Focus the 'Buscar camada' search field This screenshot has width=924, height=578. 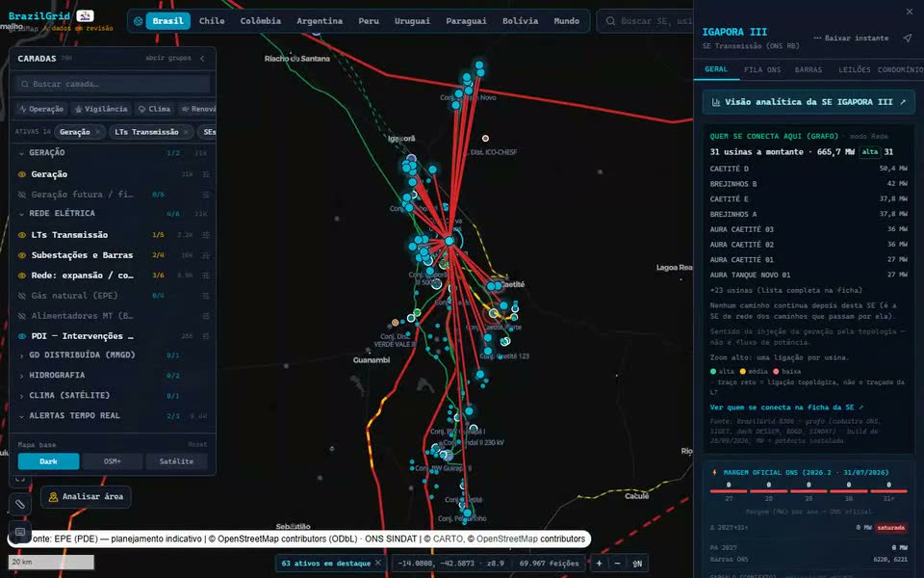click(x=113, y=85)
